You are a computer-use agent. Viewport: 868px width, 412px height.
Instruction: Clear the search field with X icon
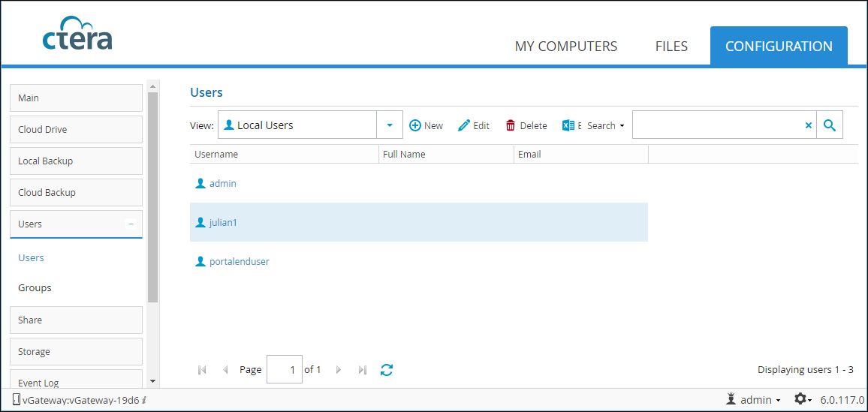coord(808,125)
